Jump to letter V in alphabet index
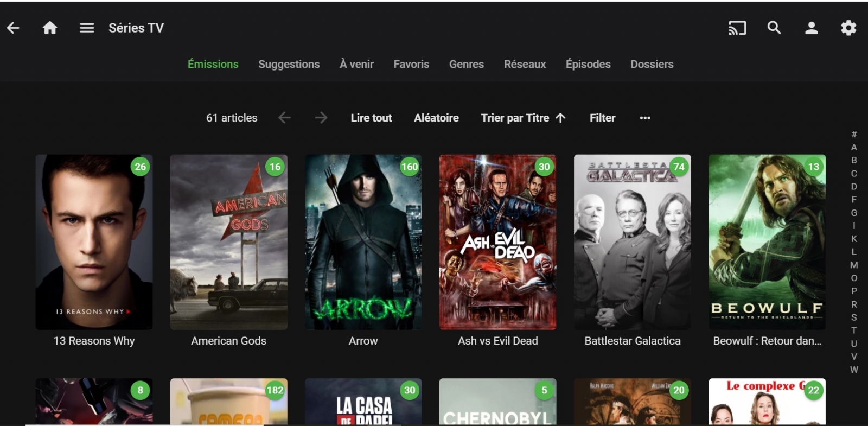Image resolution: width=868 pixels, height=426 pixels. click(x=854, y=357)
